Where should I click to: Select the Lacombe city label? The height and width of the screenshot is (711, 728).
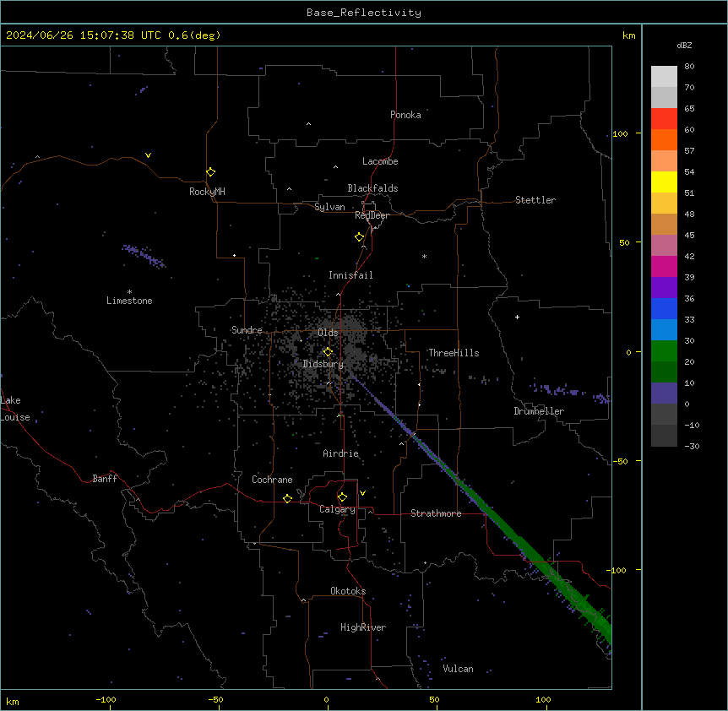pyautogui.click(x=380, y=161)
